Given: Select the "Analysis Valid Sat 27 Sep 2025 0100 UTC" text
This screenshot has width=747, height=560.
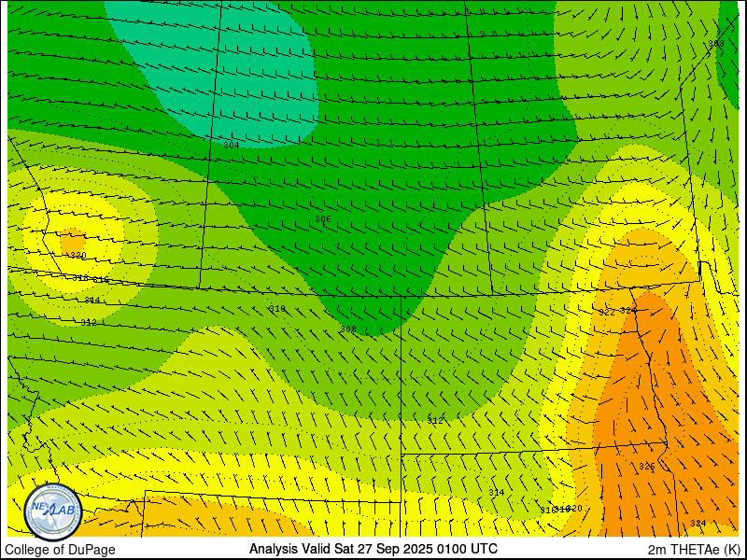Looking at the screenshot, I should click(x=373, y=549).
